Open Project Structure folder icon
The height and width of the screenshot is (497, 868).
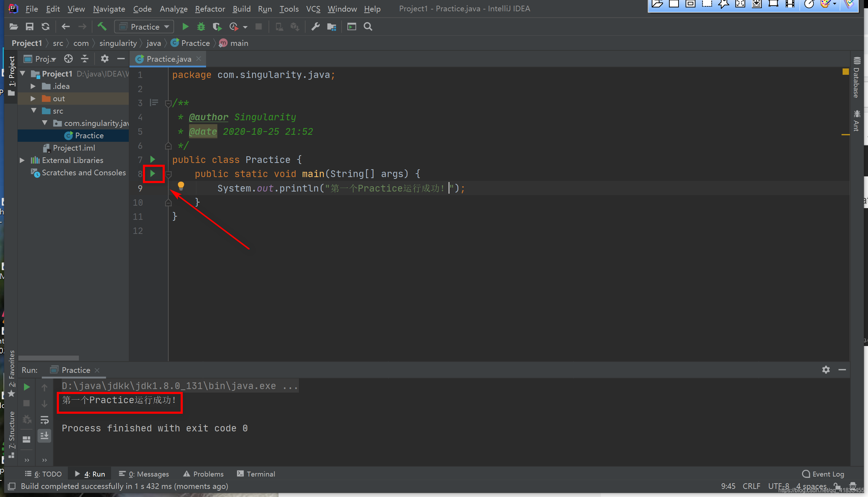pyautogui.click(x=331, y=27)
